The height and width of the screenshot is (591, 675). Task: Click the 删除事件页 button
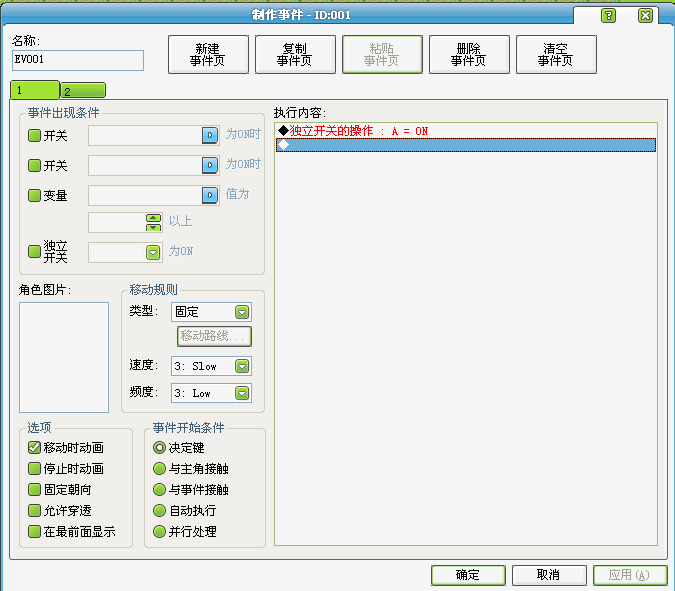[x=469, y=55]
